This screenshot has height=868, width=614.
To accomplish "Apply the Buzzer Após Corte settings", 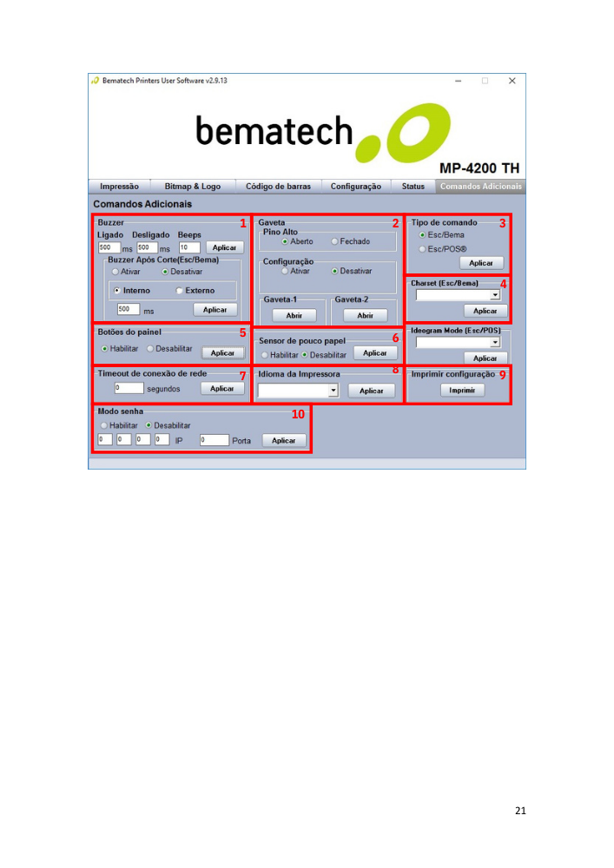I will pyautogui.click(x=215, y=310).
